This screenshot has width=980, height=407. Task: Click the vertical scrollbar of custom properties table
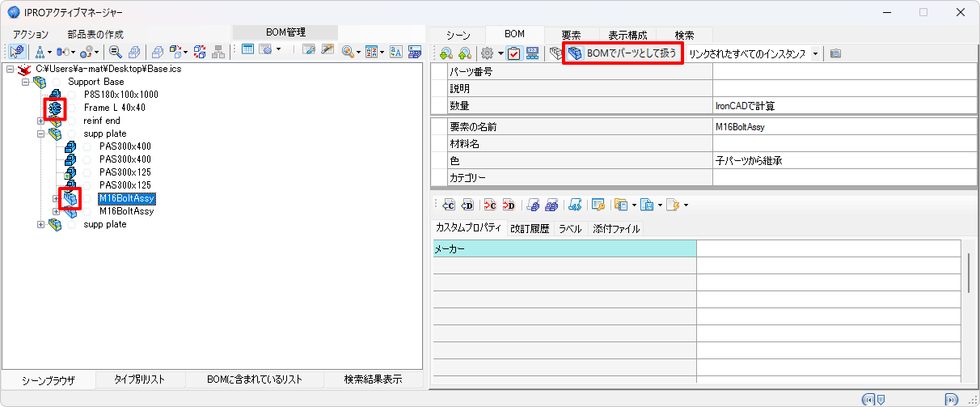pos(969,273)
